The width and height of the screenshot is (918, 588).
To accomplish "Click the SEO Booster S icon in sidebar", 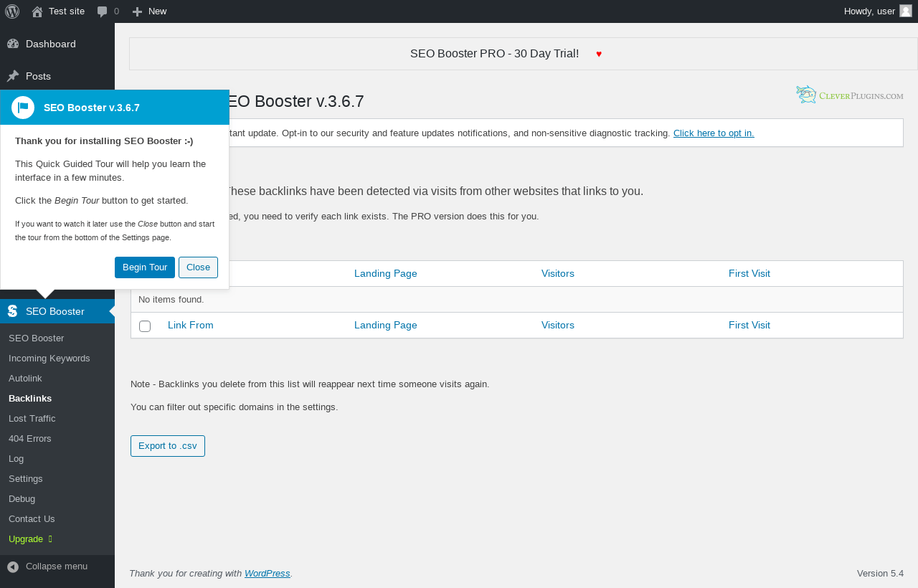I will point(13,311).
